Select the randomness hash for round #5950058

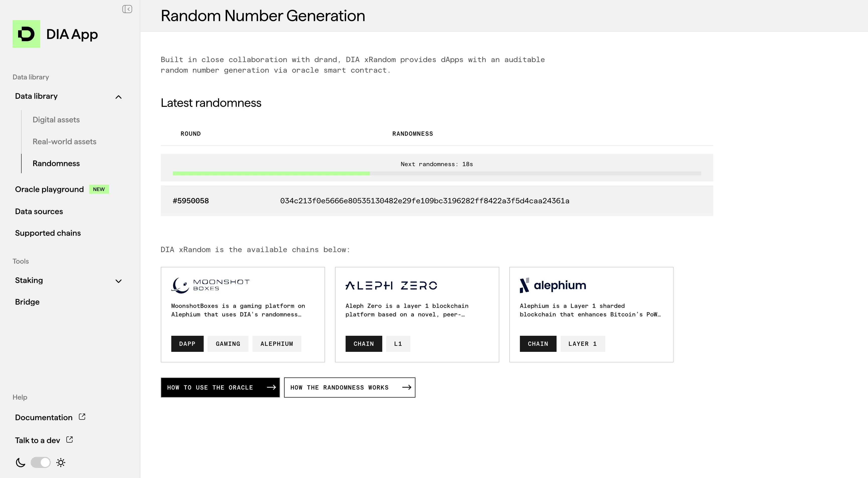424,201
